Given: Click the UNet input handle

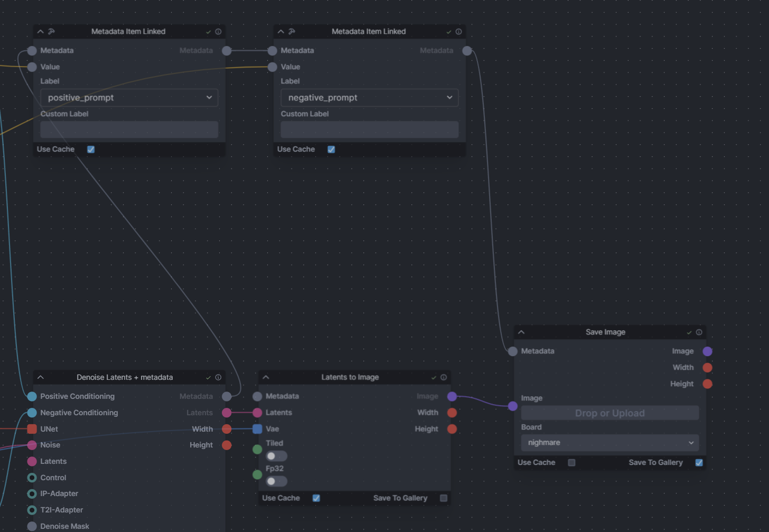Looking at the screenshot, I should point(32,429).
